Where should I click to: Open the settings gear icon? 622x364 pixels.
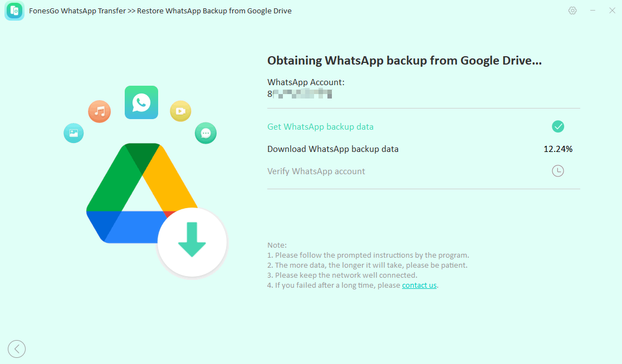point(572,11)
